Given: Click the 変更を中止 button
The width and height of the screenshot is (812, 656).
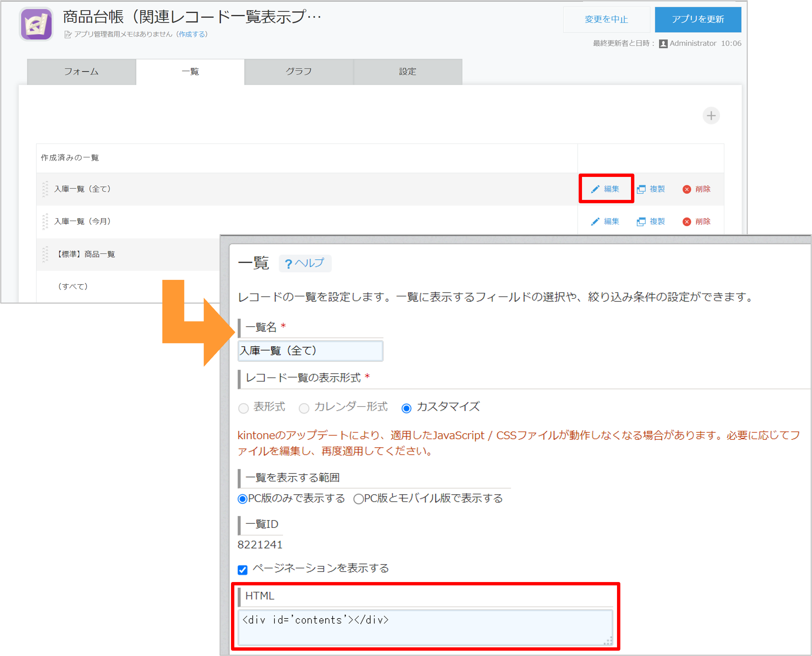Looking at the screenshot, I should (x=606, y=20).
